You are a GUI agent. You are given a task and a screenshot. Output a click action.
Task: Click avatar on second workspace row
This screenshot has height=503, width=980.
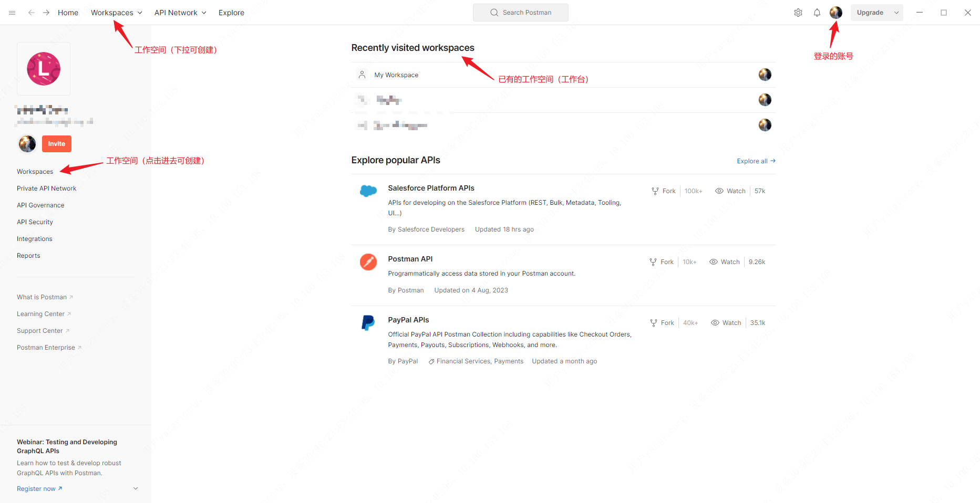point(765,100)
